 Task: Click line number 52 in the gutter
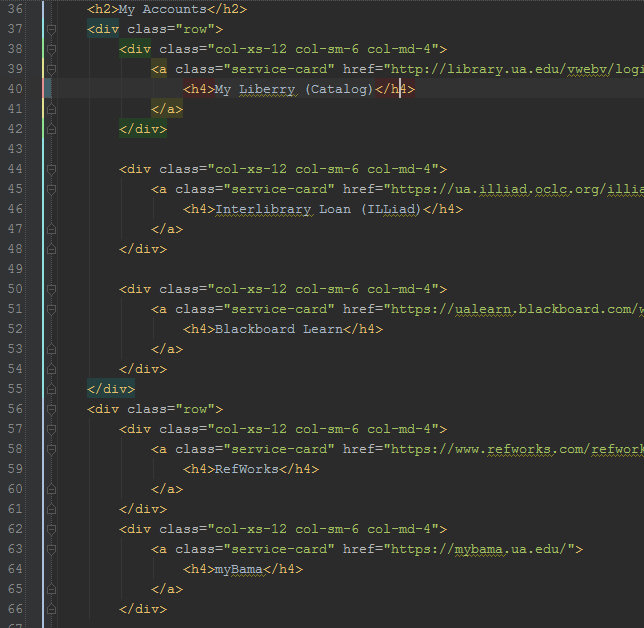pyautogui.click(x=15, y=329)
